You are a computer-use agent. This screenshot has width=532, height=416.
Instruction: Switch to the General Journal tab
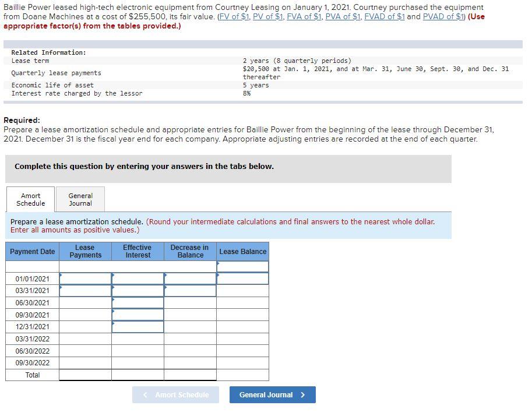click(x=80, y=199)
